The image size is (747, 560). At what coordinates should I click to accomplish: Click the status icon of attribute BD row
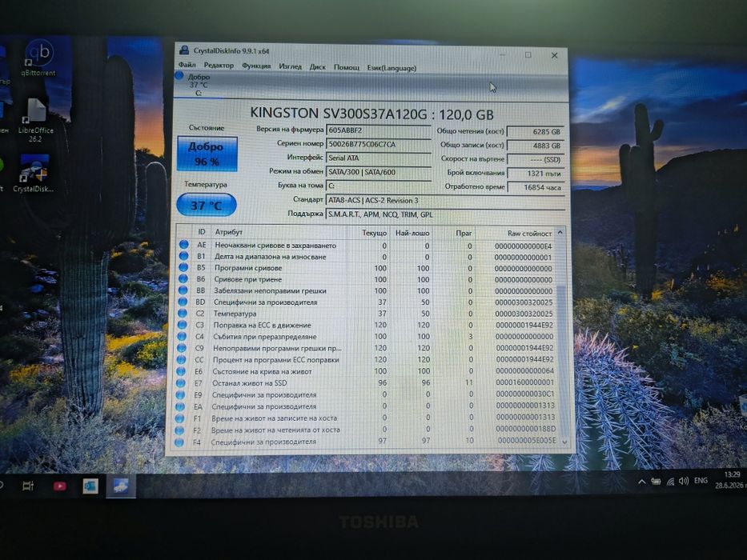pos(183,302)
